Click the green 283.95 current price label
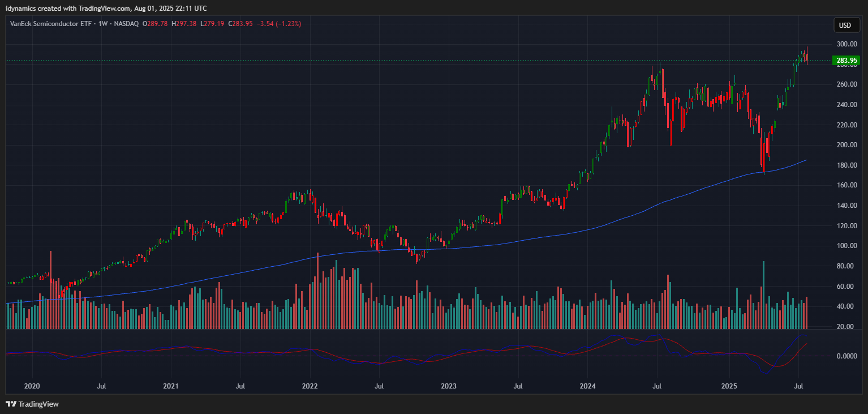 tap(845, 60)
